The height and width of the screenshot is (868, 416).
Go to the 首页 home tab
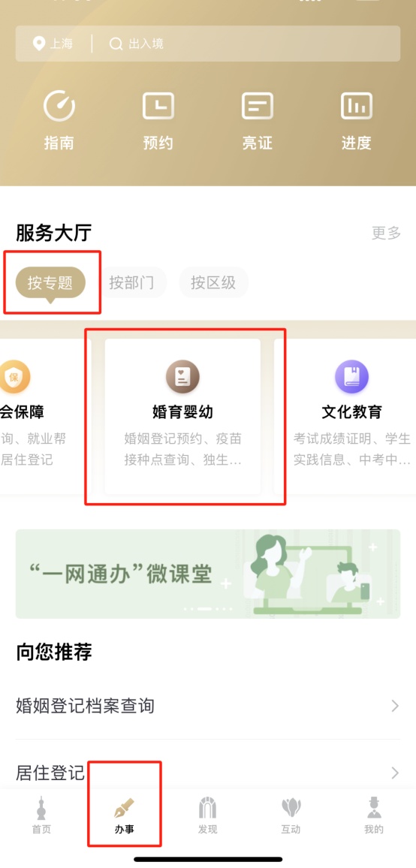pos(41,816)
